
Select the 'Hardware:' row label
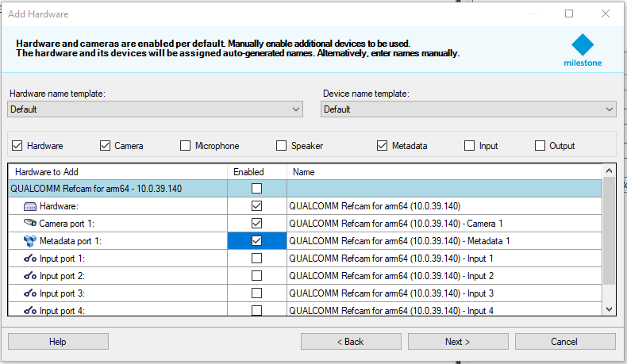[59, 206]
